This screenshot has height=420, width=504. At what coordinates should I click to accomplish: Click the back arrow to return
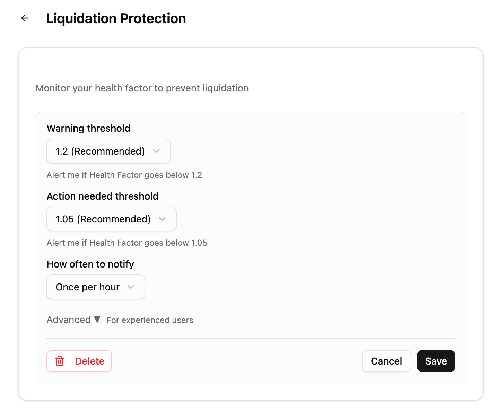click(x=25, y=18)
